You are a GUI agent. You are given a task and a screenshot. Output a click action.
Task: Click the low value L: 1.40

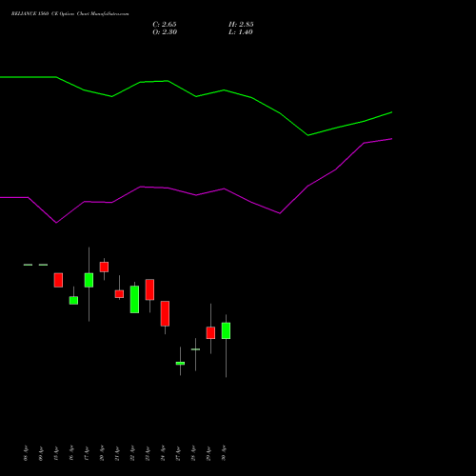[241, 31]
